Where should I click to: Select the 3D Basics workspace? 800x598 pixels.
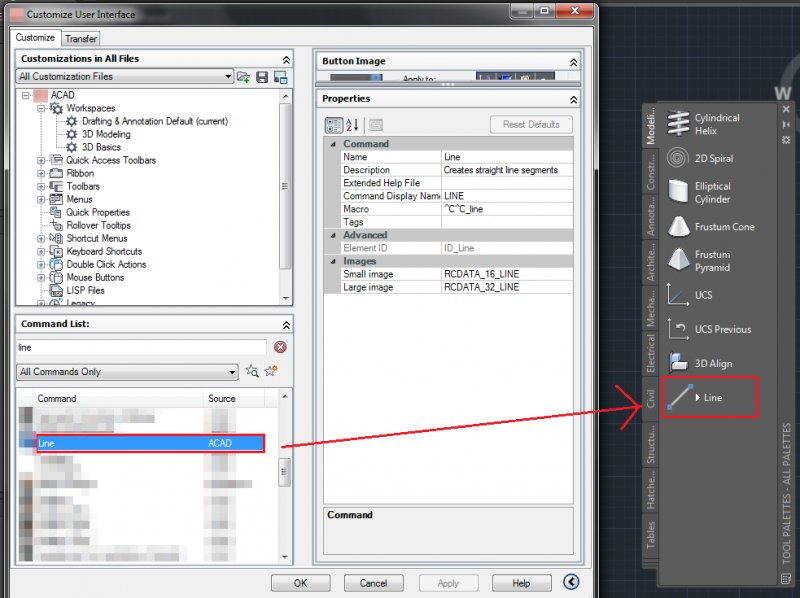pyautogui.click(x=102, y=147)
